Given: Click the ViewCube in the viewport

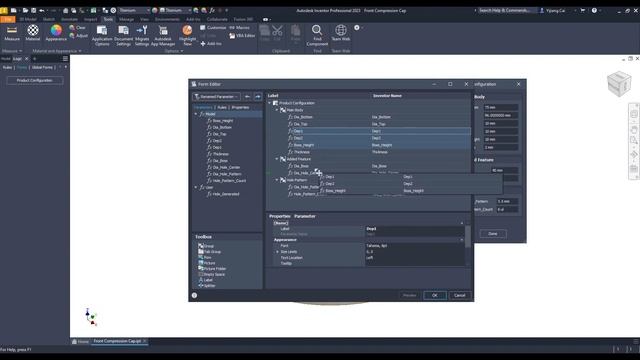Looking at the screenshot, I should click(x=619, y=84).
